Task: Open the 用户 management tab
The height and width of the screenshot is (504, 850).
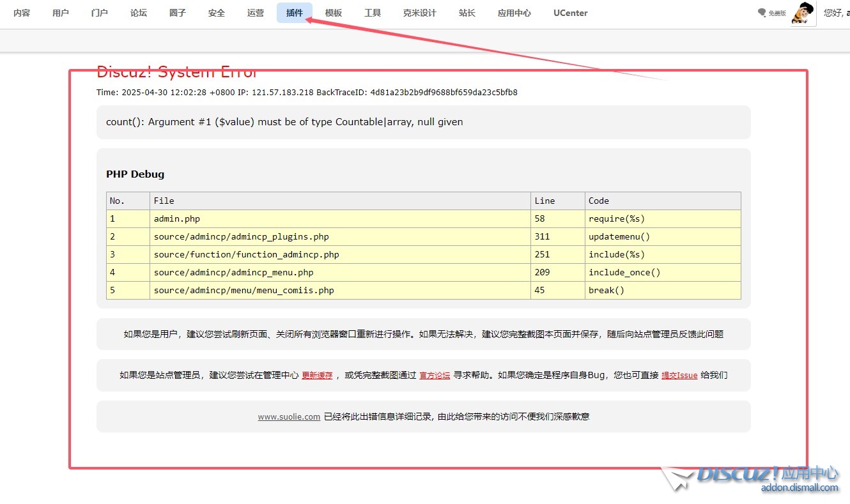Action: click(x=61, y=13)
